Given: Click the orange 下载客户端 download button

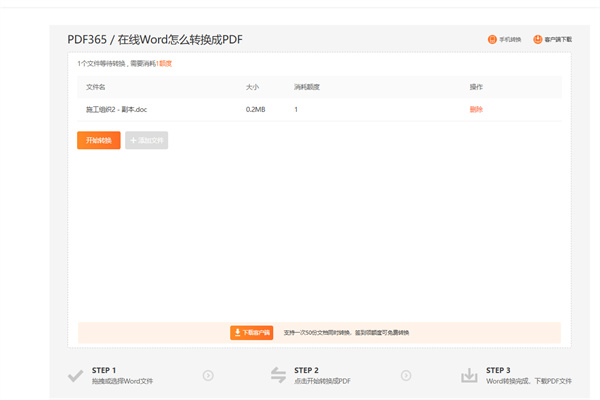Looking at the screenshot, I should [x=251, y=332].
